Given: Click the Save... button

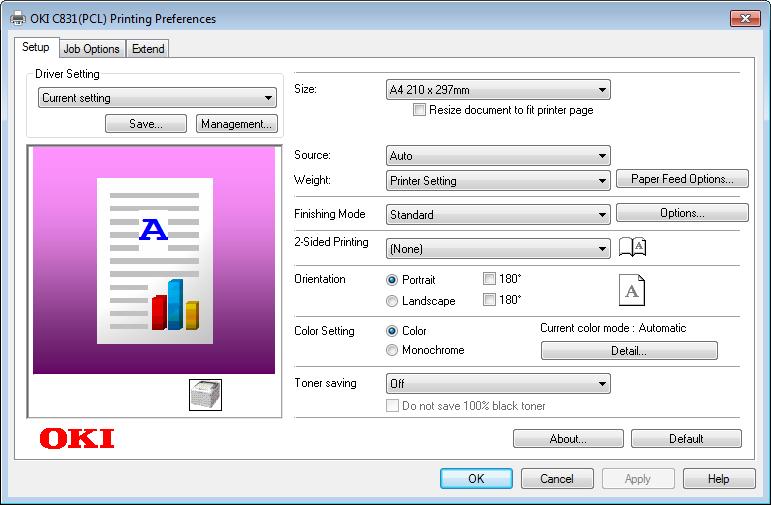Looking at the screenshot, I should coord(146,124).
